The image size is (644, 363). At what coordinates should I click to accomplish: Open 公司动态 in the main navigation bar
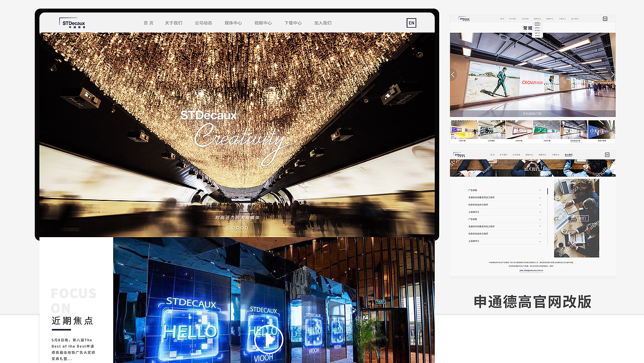203,23
